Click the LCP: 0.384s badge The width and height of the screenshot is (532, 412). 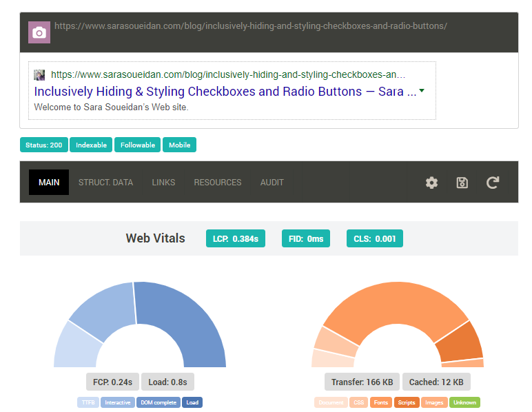pyautogui.click(x=236, y=238)
